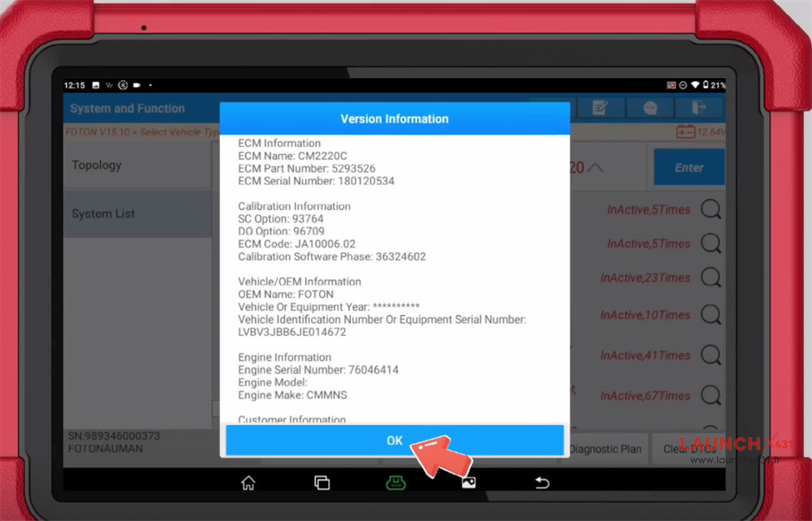Open recent apps overview
Screen dimensions: 812x521
[322, 483]
